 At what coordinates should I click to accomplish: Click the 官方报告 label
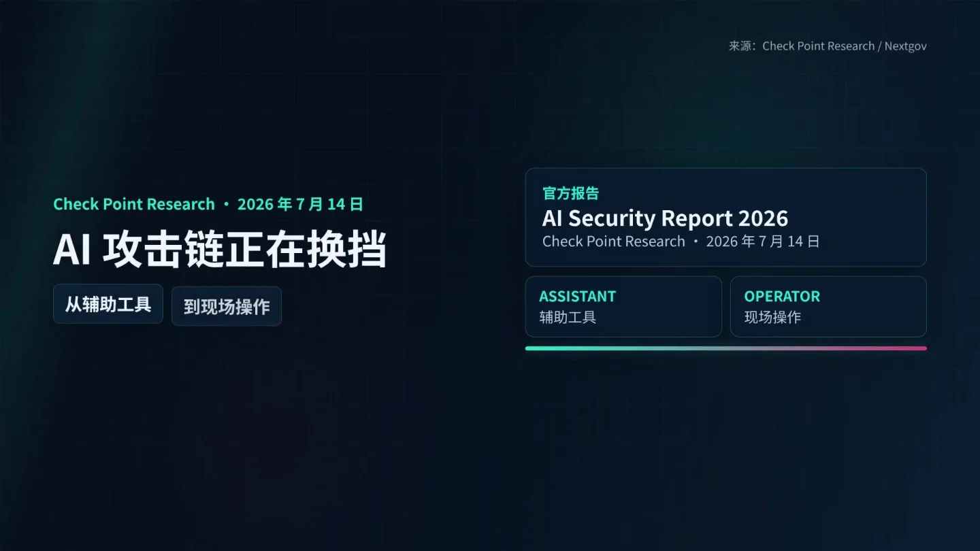click(570, 193)
